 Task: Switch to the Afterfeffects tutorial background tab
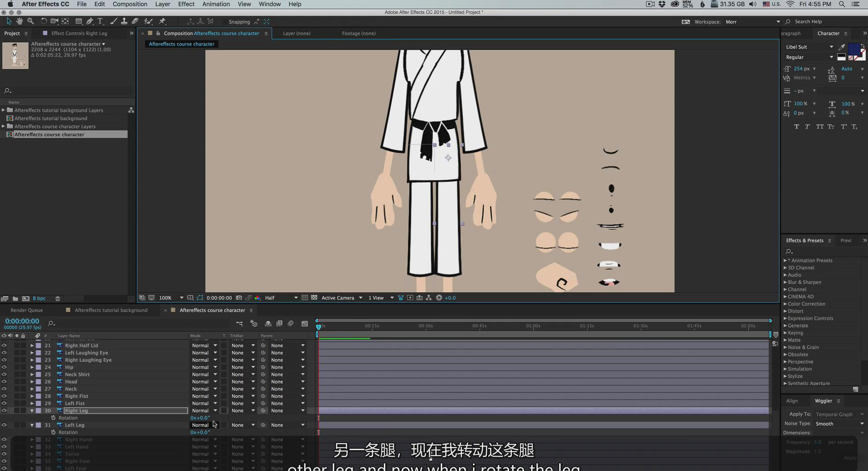coord(111,310)
